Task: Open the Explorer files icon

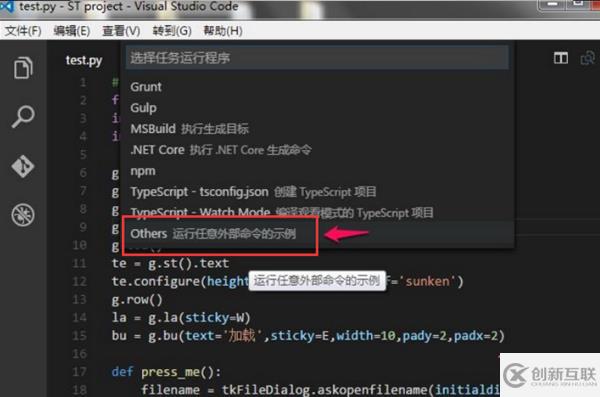Action: [23, 68]
